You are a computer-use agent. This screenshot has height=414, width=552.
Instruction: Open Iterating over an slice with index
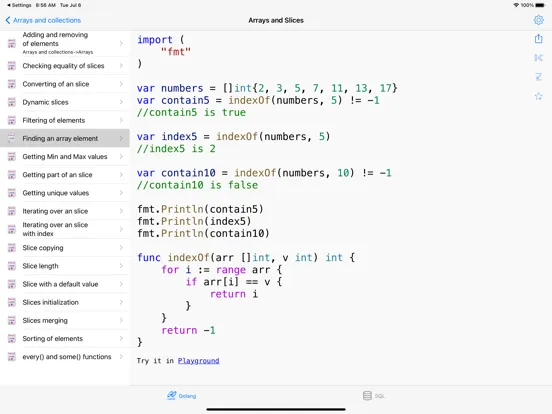pos(65,229)
